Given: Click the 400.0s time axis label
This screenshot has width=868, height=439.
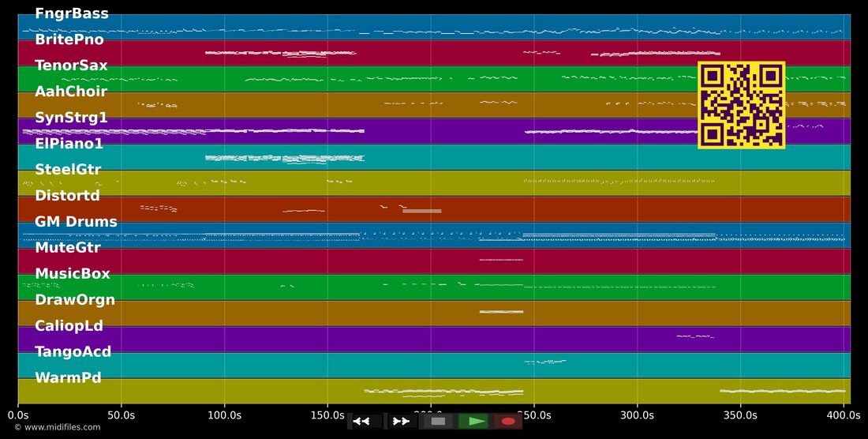Looking at the screenshot, I should [x=843, y=415].
